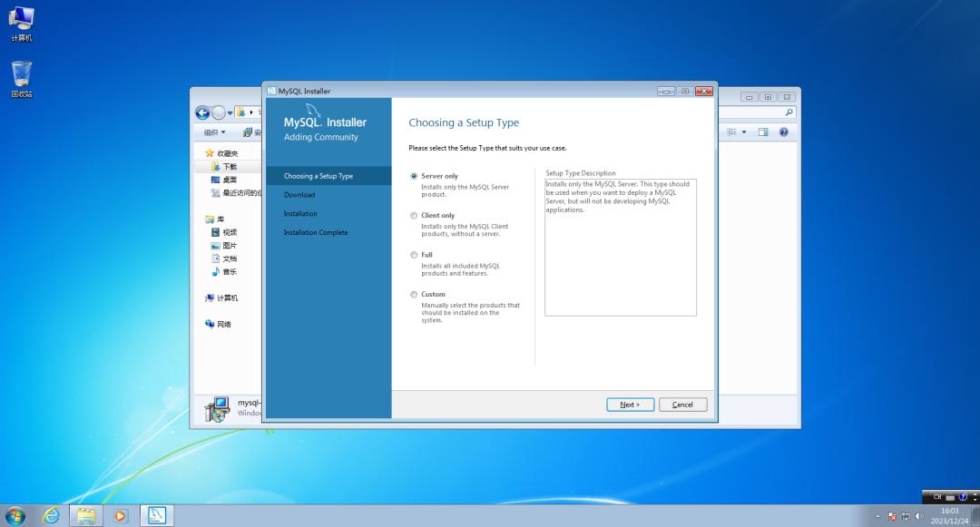980x527 pixels.
Task: Open 网络 in Explorer sidebar
Action: point(218,324)
